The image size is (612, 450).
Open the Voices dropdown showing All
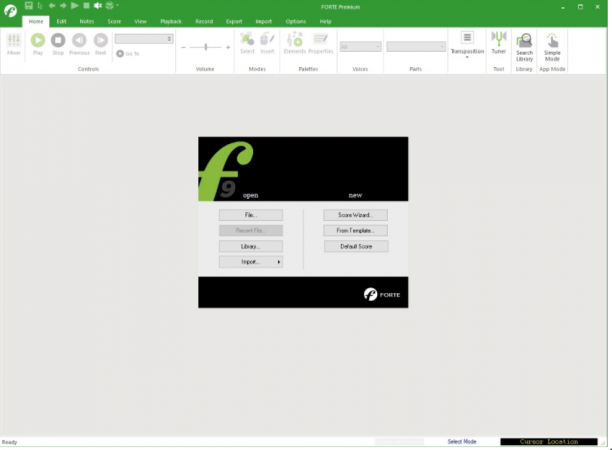(x=360, y=47)
